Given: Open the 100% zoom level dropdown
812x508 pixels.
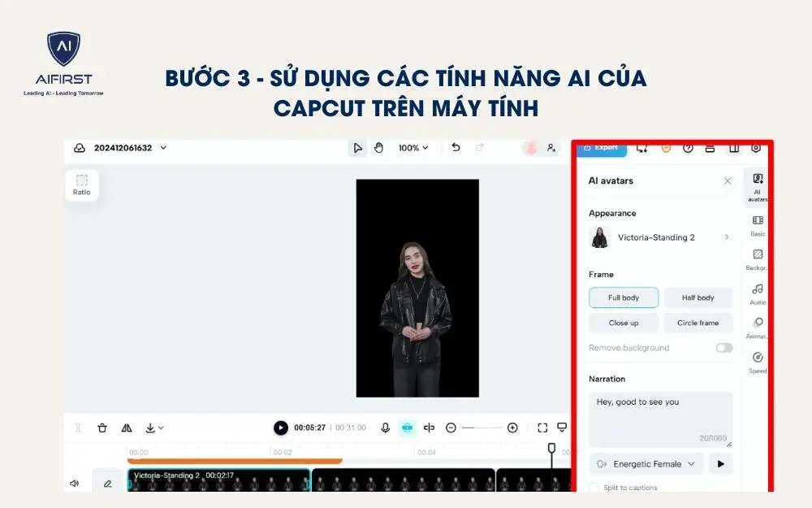Looking at the screenshot, I should click(413, 148).
